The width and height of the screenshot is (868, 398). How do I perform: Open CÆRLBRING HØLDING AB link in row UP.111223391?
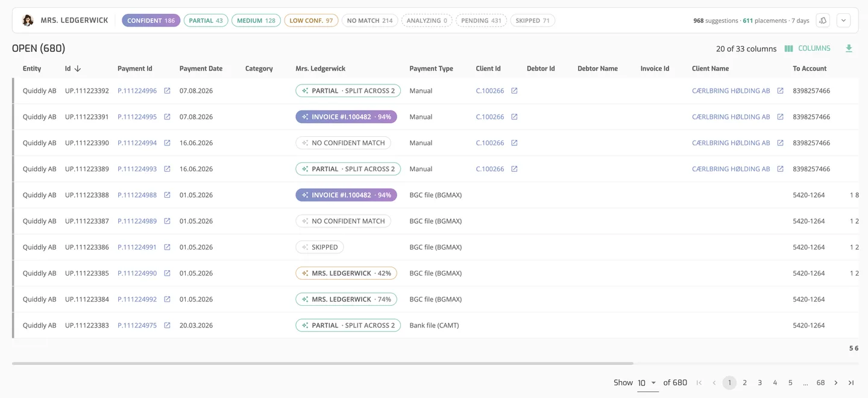click(731, 117)
